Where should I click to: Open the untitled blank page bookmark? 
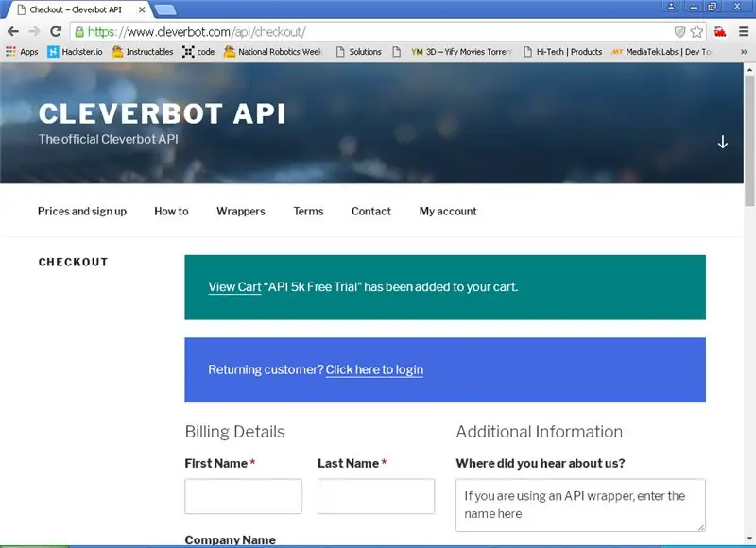pos(396,52)
